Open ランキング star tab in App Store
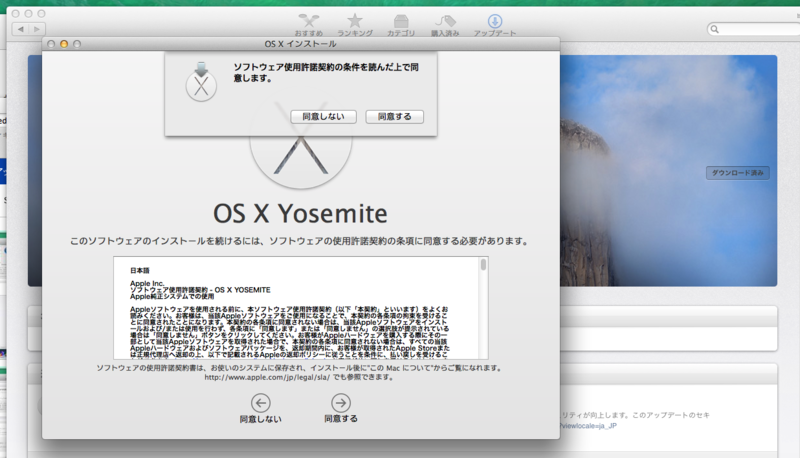 pos(355,25)
